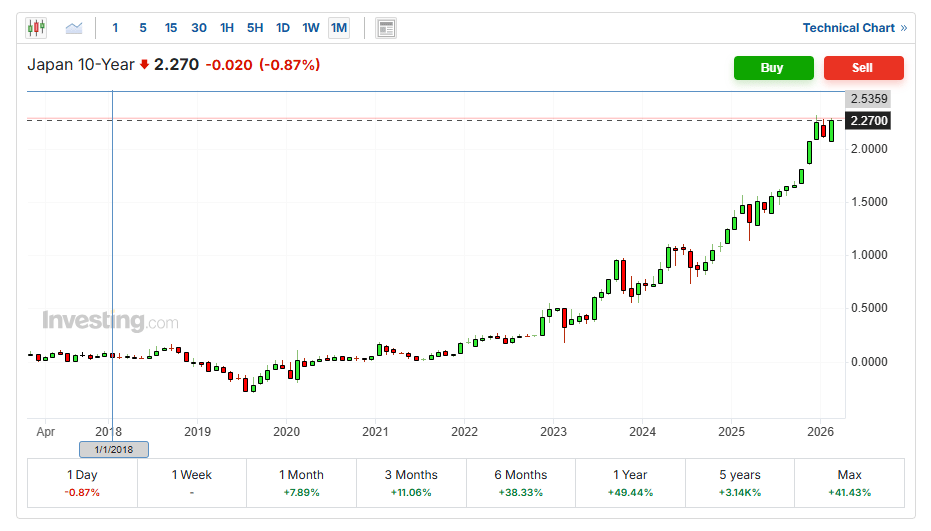Show the 5 years performance range

pyautogui.click(x=740, y=483)
